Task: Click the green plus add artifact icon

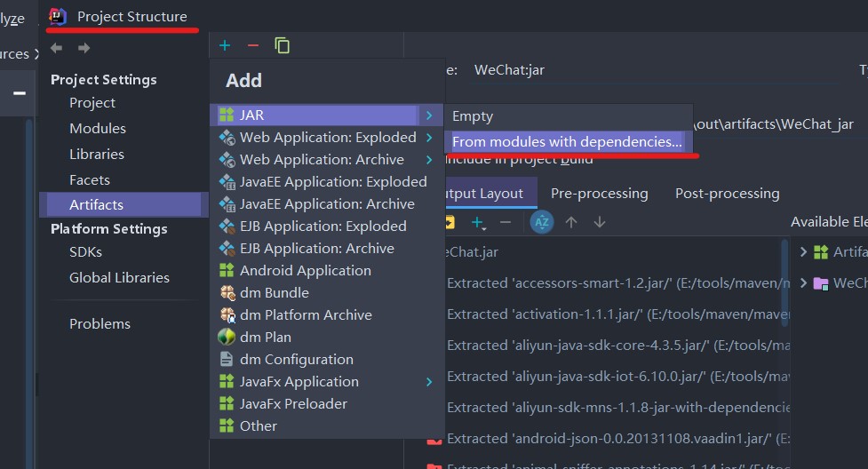Action: click(225, 45)
